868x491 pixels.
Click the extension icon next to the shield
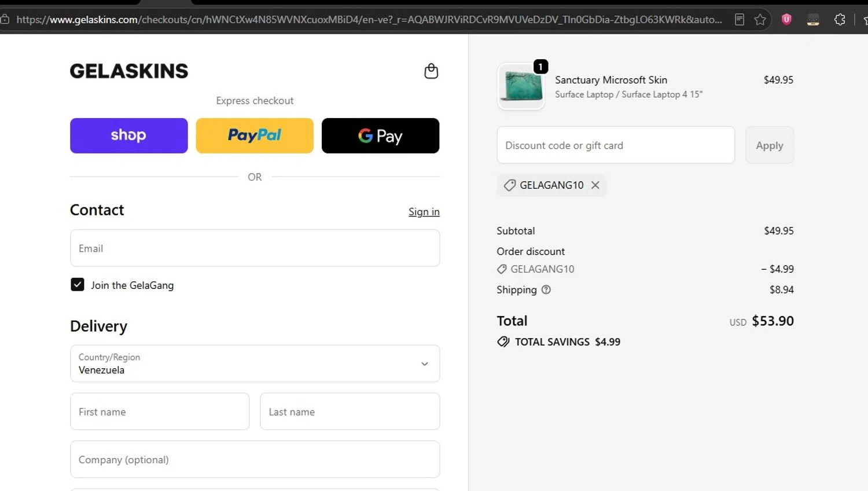tap(813, 20)
